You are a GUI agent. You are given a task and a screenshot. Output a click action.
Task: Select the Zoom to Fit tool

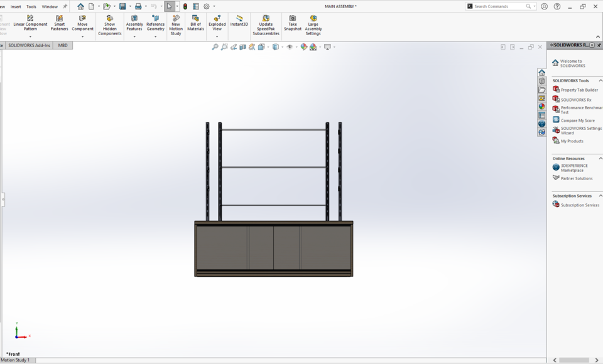[215, 46]
